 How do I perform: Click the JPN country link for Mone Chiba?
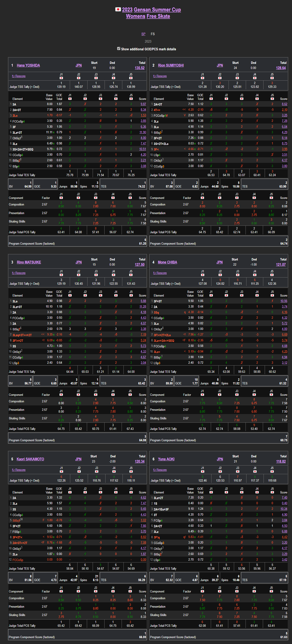pos(219,262)
